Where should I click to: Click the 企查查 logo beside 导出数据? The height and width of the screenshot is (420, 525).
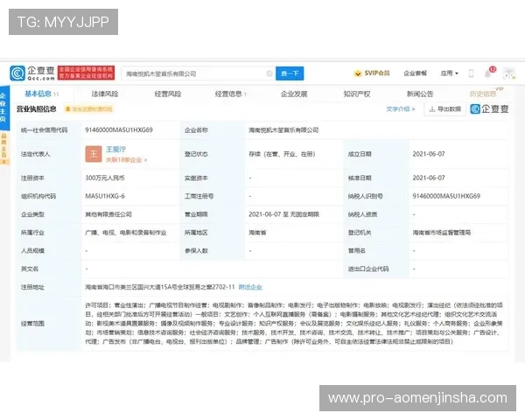click(x=489, y=108)
